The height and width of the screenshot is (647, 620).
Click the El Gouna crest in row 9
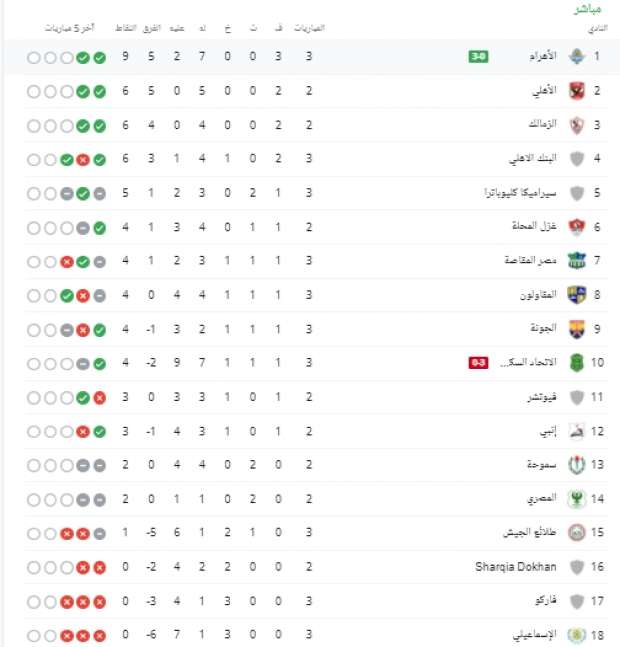tap(577, 329)
